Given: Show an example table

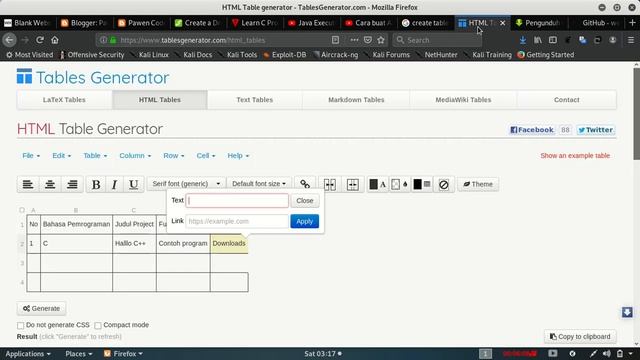Looking at the screenshot, I should 575,156.
